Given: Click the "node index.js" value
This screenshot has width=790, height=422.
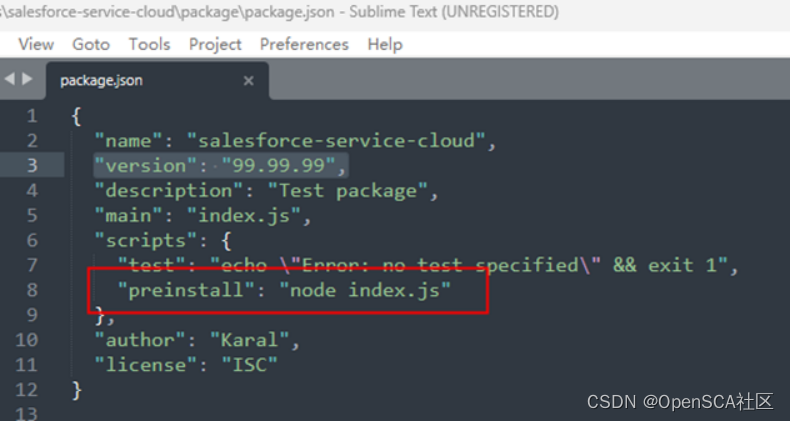Looking at the screenshot, I should coord(365,290).
